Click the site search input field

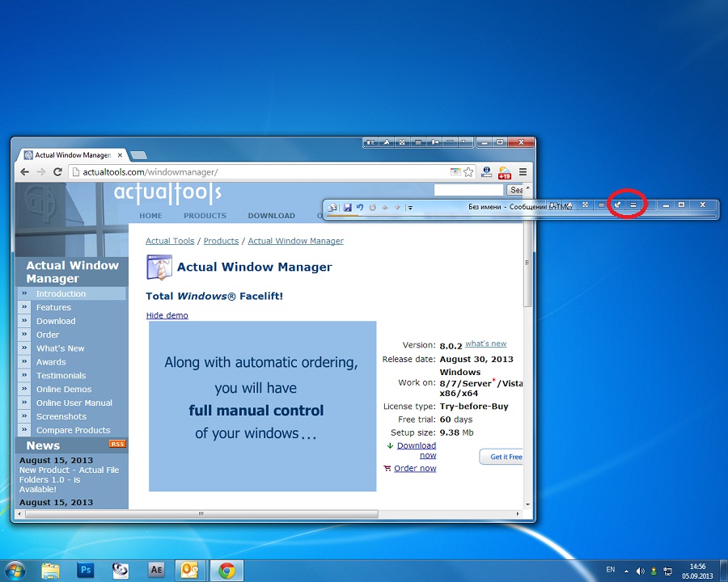coord(468,190)
